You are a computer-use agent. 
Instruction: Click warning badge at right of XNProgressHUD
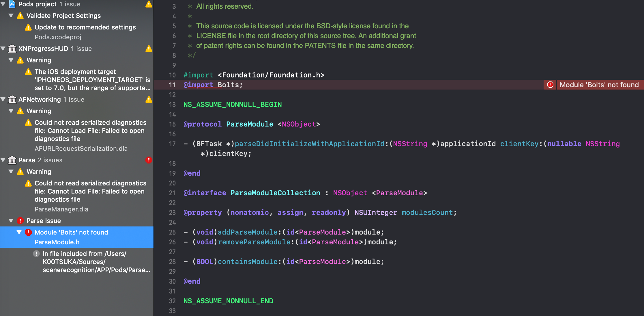[149, 49]
